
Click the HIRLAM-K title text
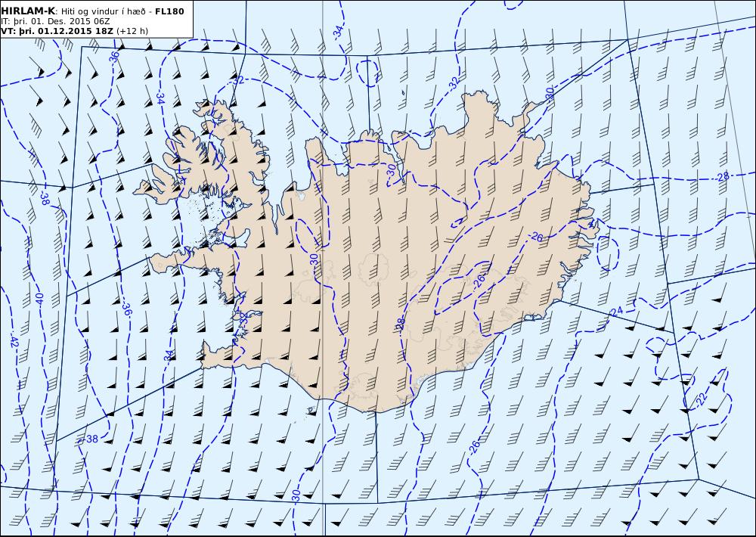[28, 11]
